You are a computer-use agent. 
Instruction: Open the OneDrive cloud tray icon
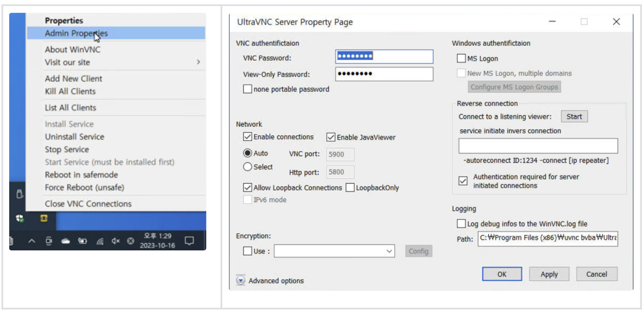click(66, 241)
